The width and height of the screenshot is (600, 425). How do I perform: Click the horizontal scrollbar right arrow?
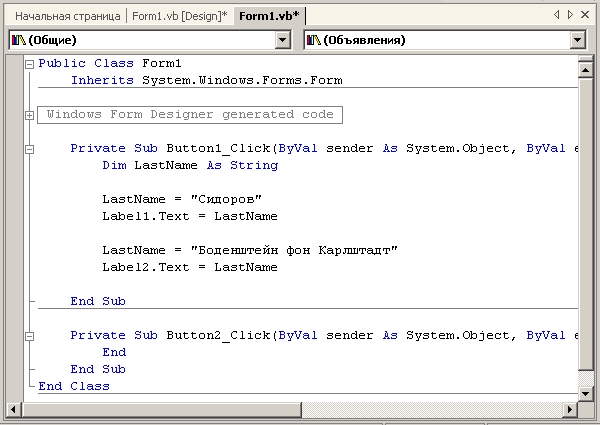coord(570,409)
